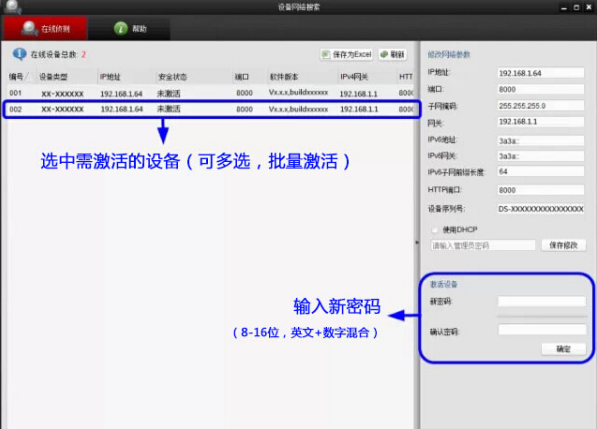Image resolution: width=597 pixels, height=429 pixels.
Task: Collapse the right panel with splitter arrow
Action: 417,242
